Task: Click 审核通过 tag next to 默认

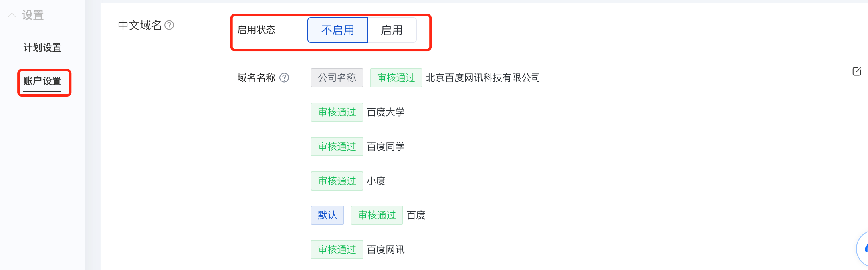Action: (377, 215)
